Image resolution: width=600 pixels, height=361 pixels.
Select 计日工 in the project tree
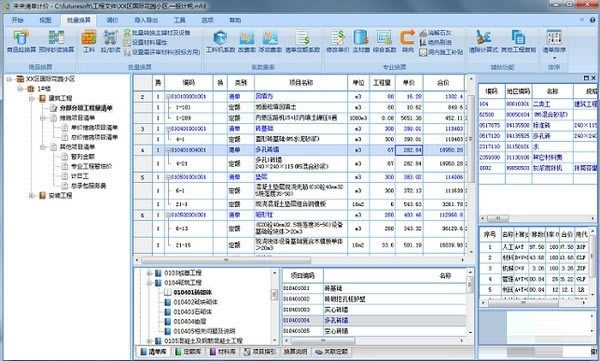80,176
